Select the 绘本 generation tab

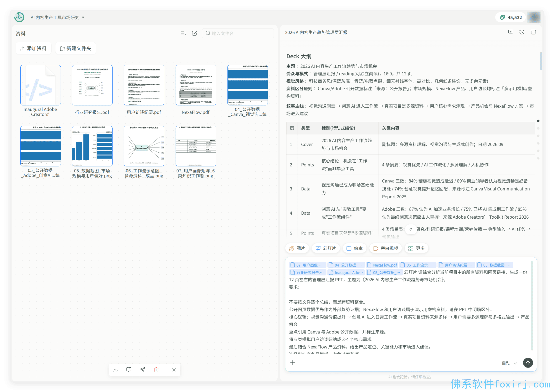[x=354, y=248]
